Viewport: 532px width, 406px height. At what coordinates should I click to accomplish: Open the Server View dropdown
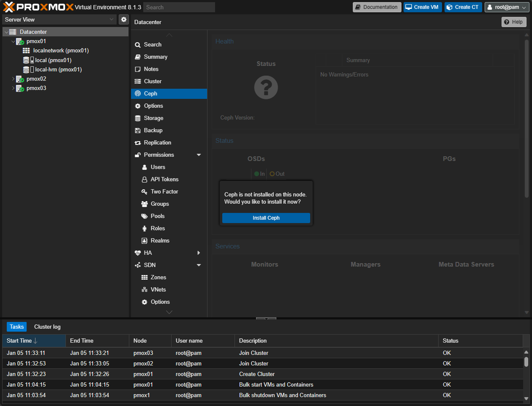pyautogui.click(x=59, y=19)
